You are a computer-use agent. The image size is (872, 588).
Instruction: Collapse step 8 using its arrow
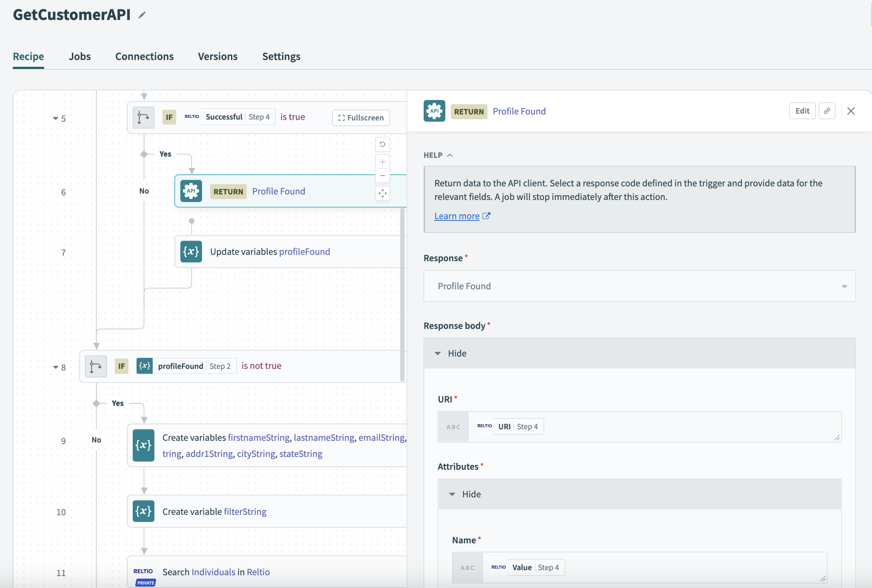click(56, 367)
